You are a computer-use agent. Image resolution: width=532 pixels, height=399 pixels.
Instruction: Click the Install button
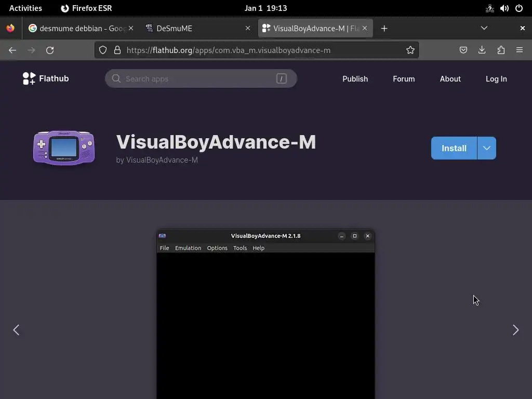454,148
